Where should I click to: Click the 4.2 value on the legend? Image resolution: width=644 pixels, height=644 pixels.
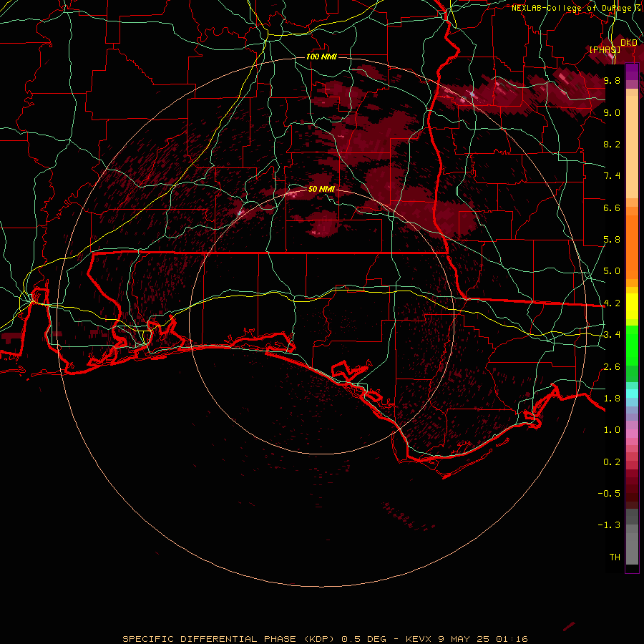[x=612, y=303]
